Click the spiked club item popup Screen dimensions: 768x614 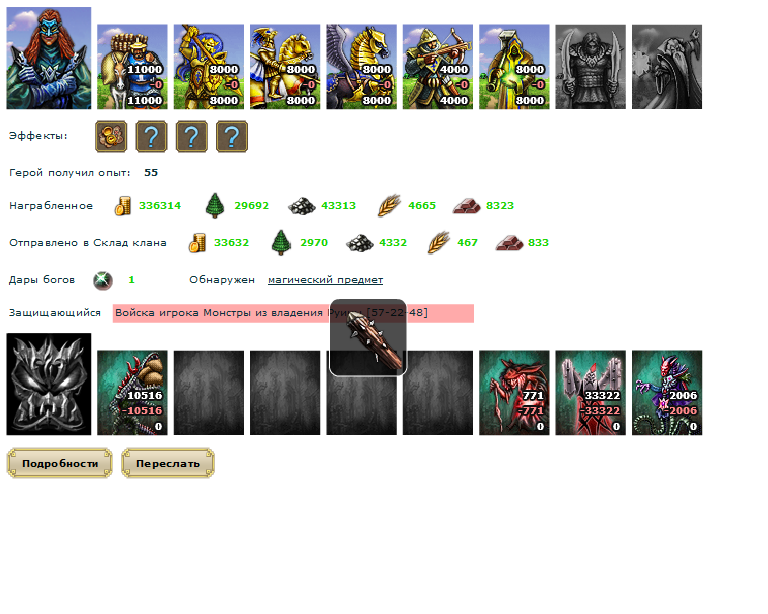coord(368,338)
